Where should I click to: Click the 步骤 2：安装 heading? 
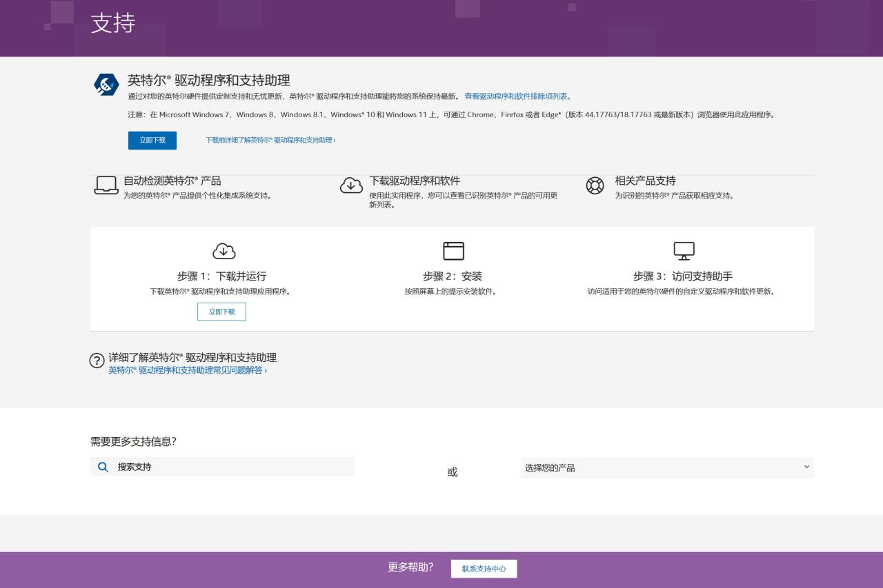[x=453, y=276]
